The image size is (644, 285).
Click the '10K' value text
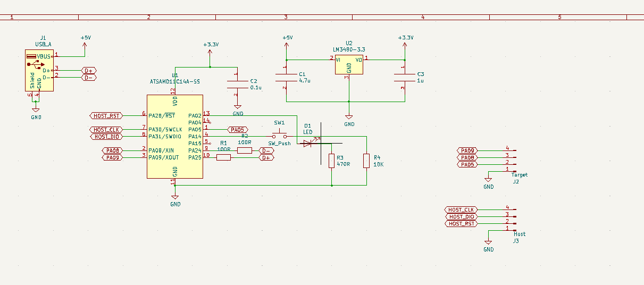click(x=379, y=164)
